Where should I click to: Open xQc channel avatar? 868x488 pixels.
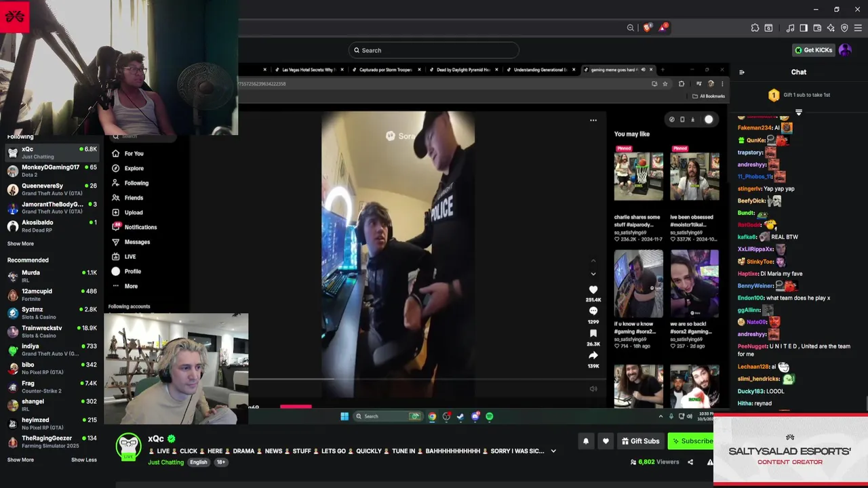point(128,447)
